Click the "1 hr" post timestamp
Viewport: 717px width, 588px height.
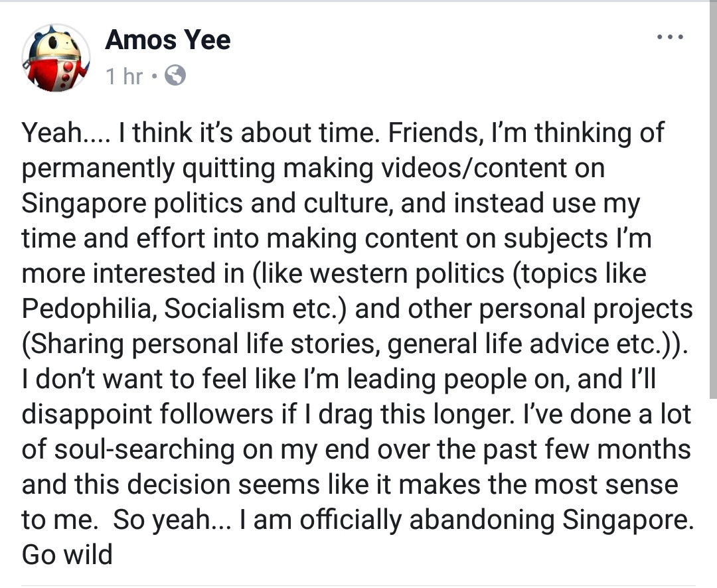click(124, 76)
